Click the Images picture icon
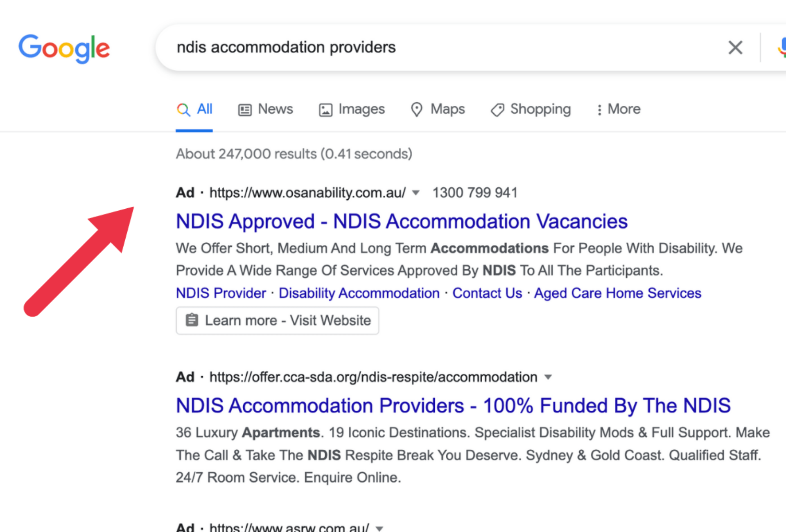 click(325, 110)
